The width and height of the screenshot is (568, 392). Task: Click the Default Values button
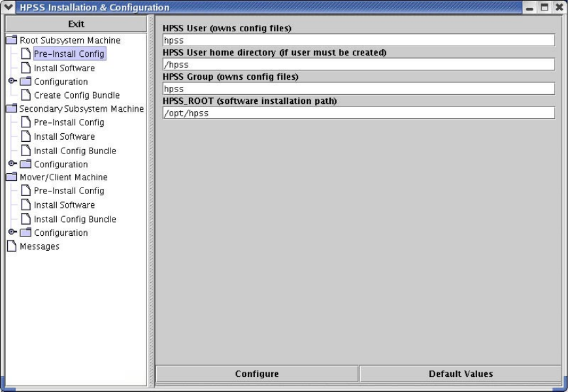coord(461,374)
